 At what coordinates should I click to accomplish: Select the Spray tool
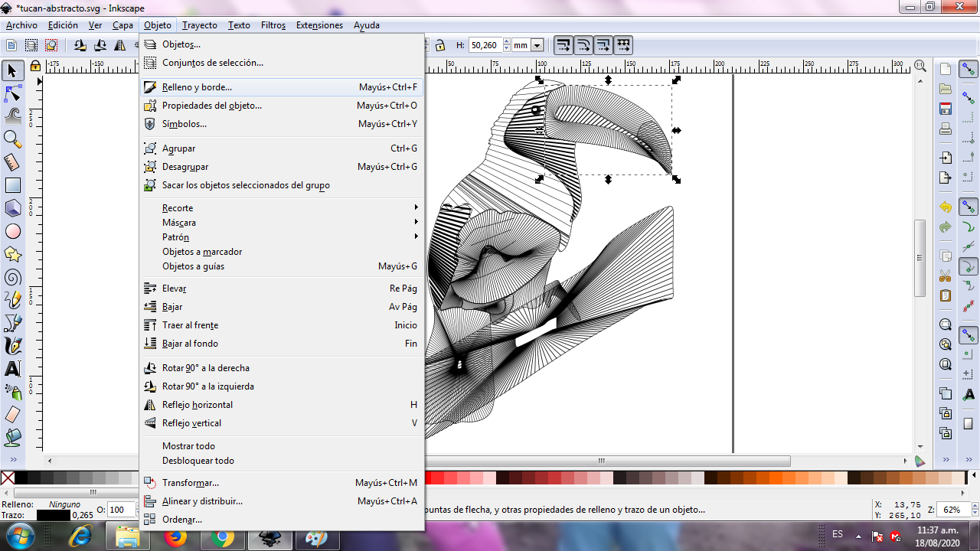point(12,391)
